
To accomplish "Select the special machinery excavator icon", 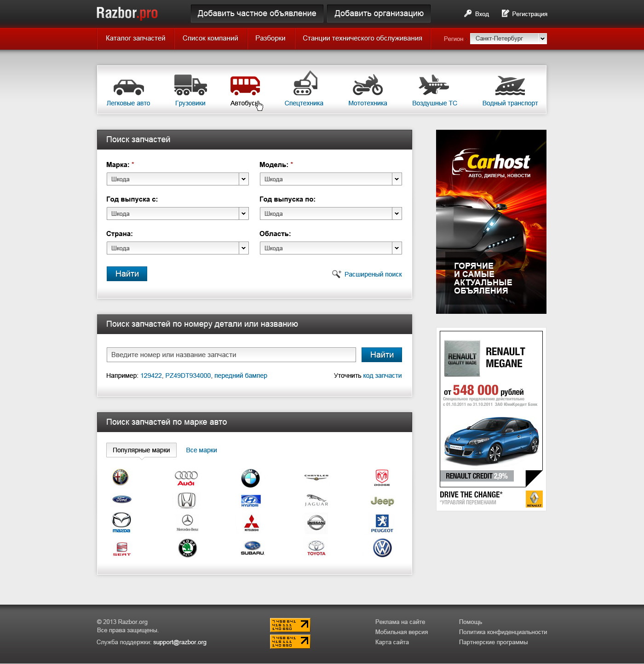I will click(x=305, y=83).
